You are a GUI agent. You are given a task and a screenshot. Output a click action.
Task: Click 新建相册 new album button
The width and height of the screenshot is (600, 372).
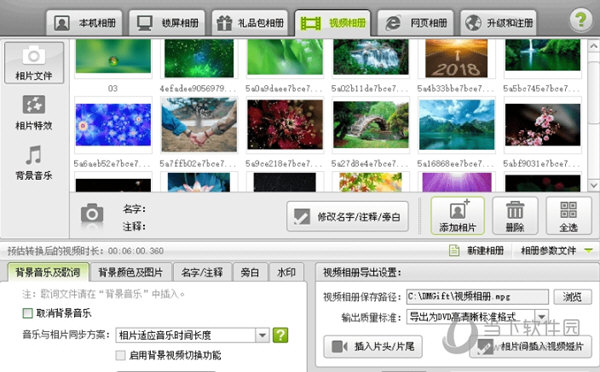coord(476,251)
